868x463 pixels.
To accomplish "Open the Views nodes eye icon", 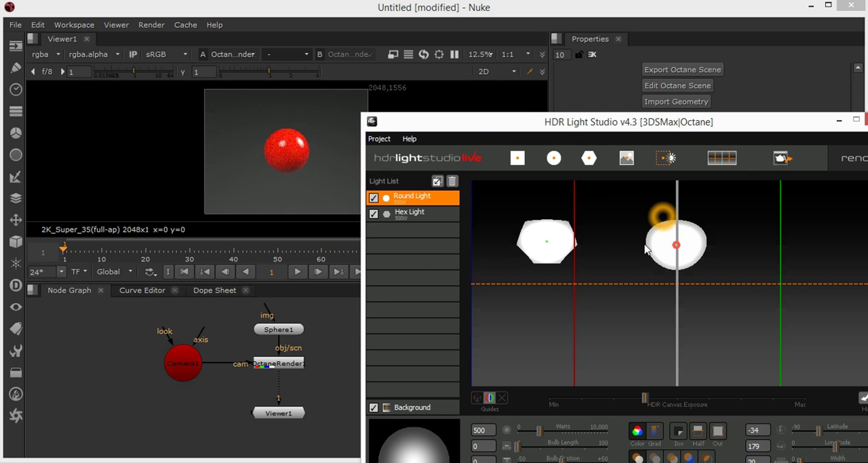I will pyautogui.click(x=16, y=307).
